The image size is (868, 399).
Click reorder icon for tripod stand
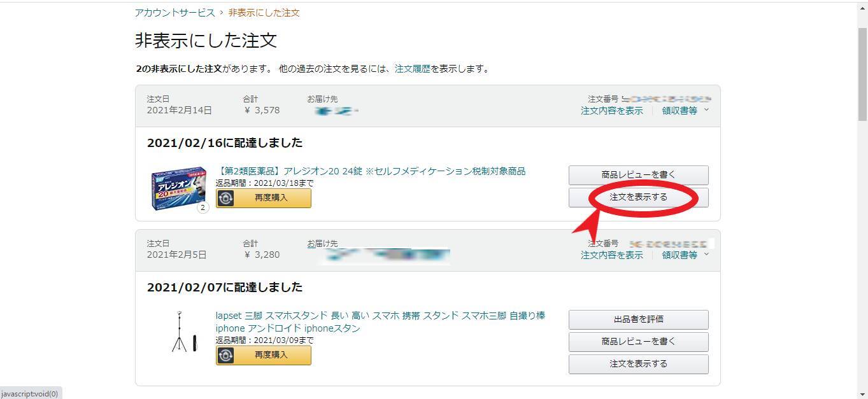coord(225,355)
